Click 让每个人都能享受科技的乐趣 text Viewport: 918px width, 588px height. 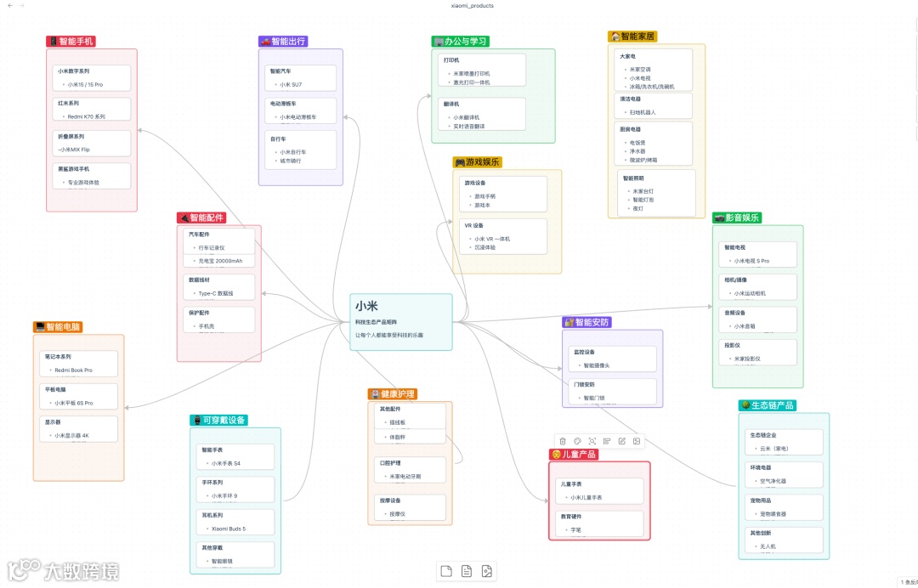pyautogui.click(x=389, y=336)
